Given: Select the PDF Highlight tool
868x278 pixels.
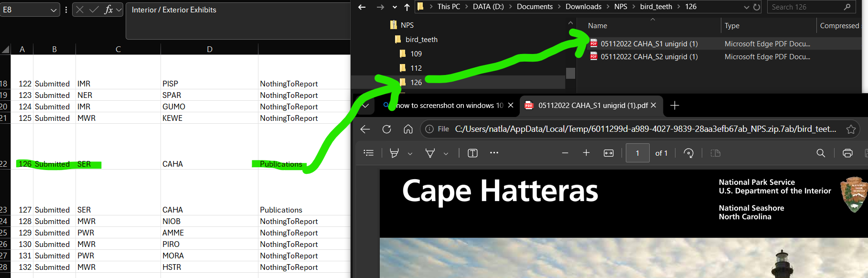Looking at the screenshot, I should point(394,153).
